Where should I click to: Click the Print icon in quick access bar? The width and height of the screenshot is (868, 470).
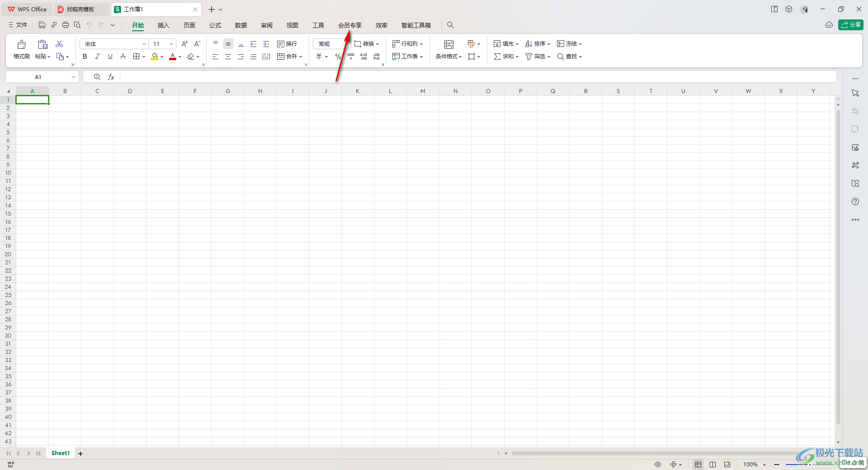(x=66, y=25)
